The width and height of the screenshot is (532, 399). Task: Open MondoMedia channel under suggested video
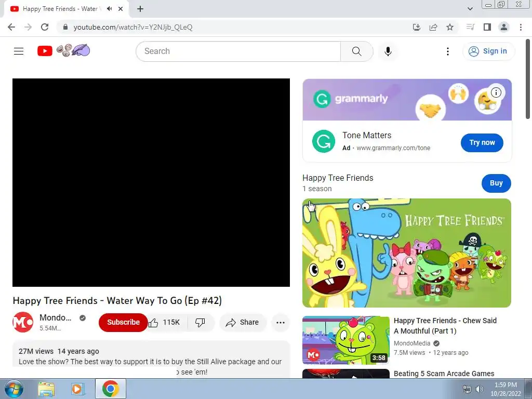pos(412,343)
